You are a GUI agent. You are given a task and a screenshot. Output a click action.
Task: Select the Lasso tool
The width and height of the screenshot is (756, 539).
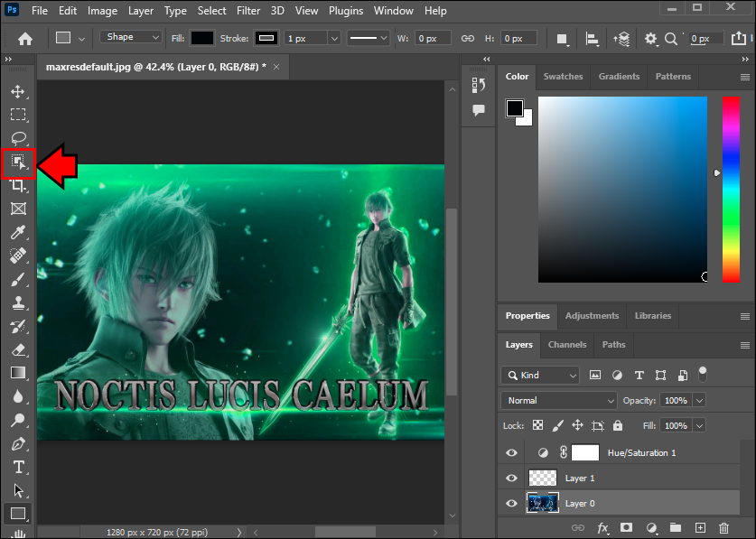(x=17, y=138)
